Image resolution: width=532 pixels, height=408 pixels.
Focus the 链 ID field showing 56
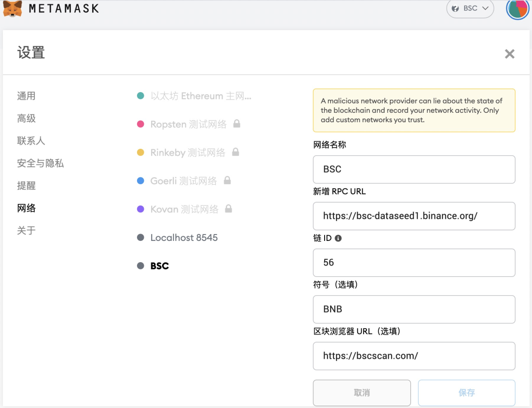[x=414, y=263]
